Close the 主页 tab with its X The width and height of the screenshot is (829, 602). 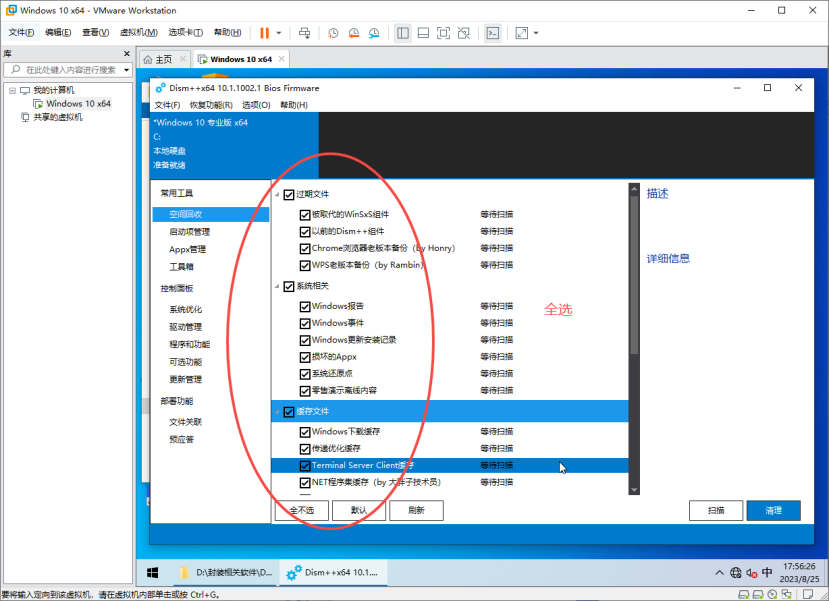pos(183,59)
